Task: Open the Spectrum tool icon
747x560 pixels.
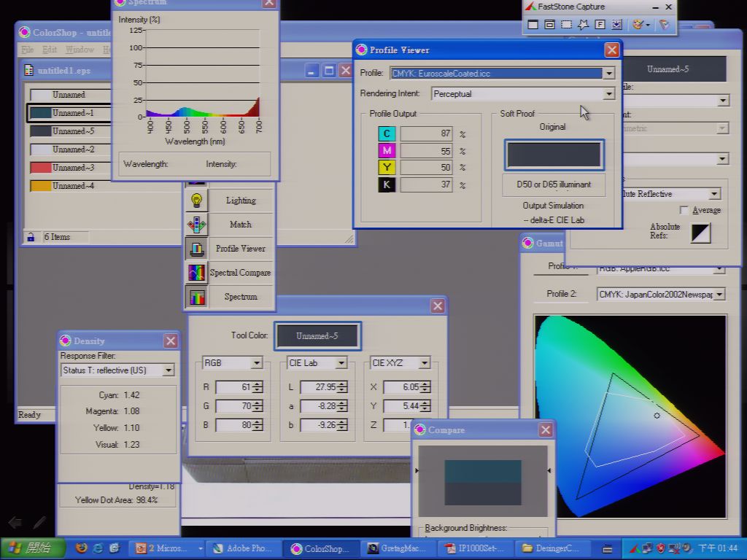Action: click(196, 297)
